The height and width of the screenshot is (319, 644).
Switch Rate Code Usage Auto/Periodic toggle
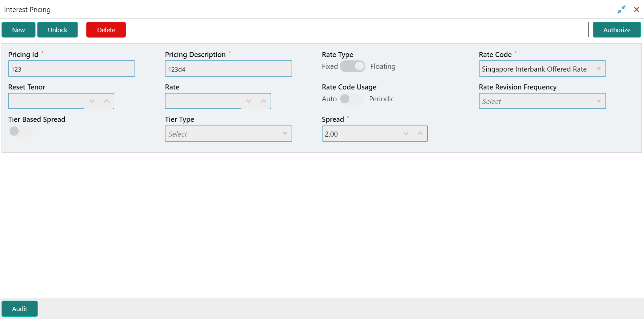(x=352, y=99)
